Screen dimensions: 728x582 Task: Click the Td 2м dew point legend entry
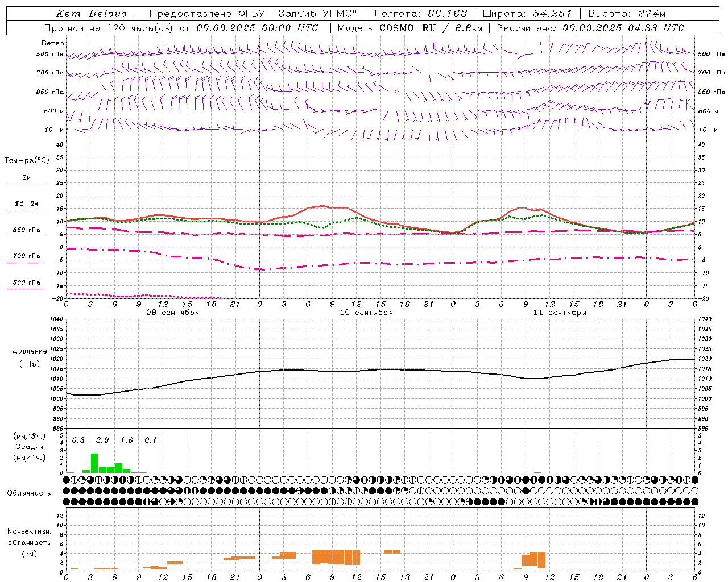(27, 203)
